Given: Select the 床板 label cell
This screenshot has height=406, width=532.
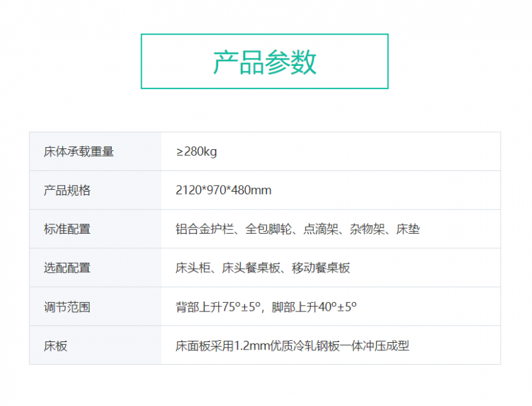Looking at the screenshot, I should [56, 345].
